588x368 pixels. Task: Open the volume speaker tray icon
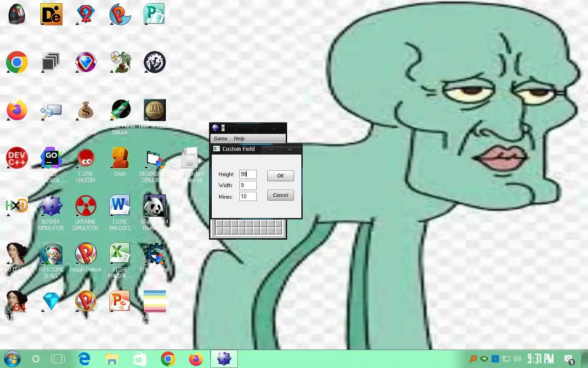pos(517,359)
